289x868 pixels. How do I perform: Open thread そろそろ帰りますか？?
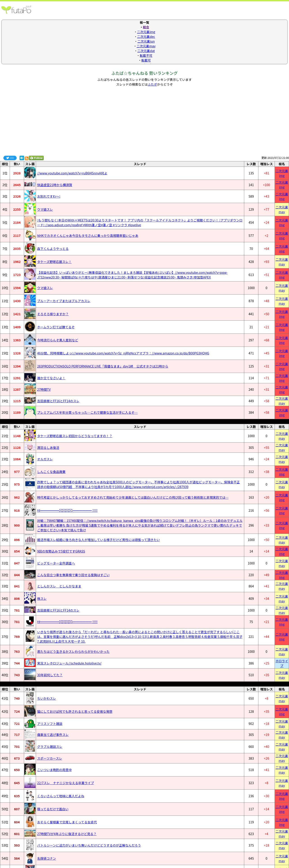click(x=53, y=314)
